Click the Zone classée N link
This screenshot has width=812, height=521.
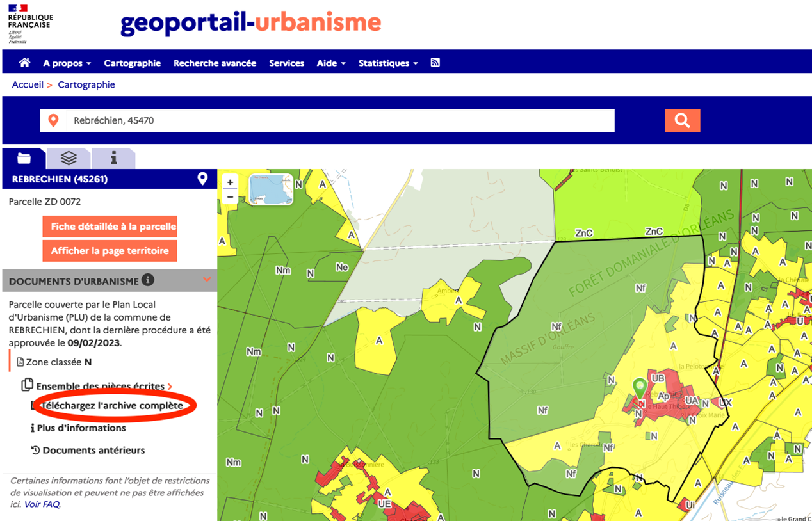click(x=59, y=362)
